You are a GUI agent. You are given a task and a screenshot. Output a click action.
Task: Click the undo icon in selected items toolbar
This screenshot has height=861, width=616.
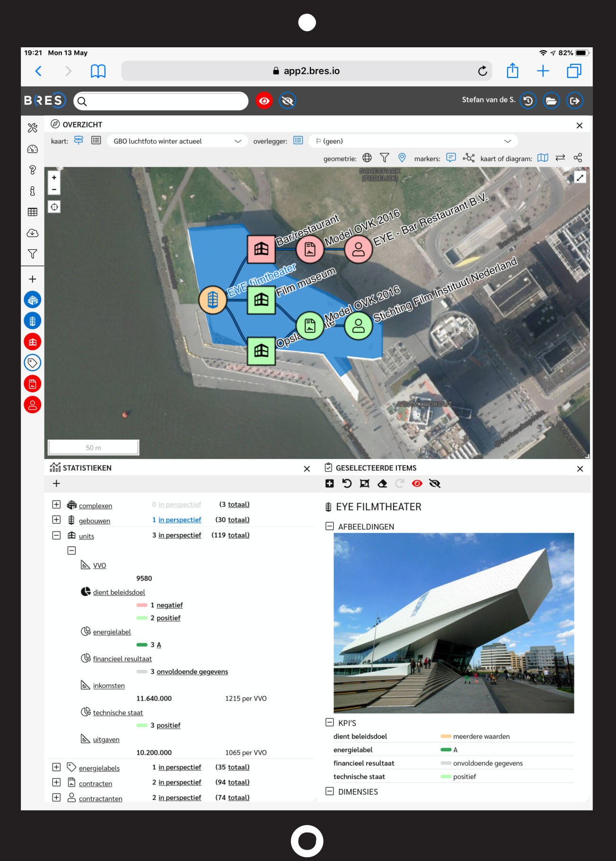pos(347,483)
